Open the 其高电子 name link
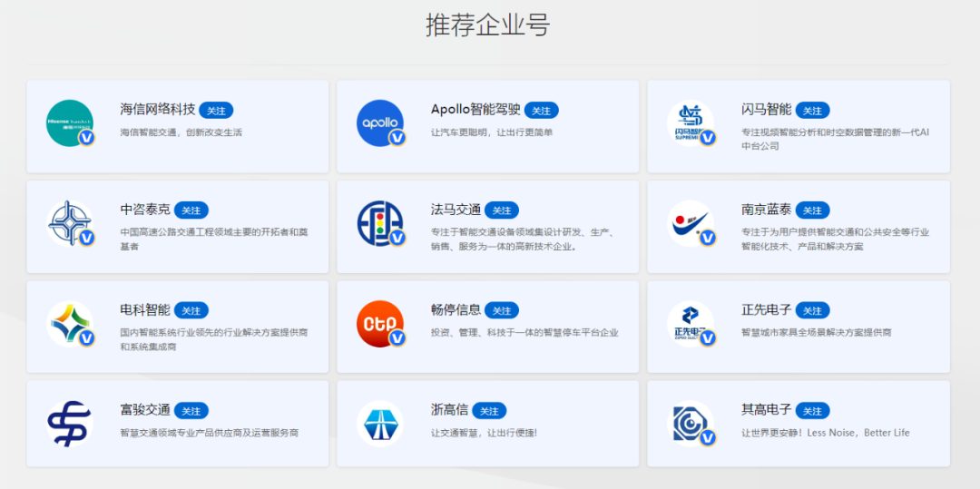 [766, 410]
